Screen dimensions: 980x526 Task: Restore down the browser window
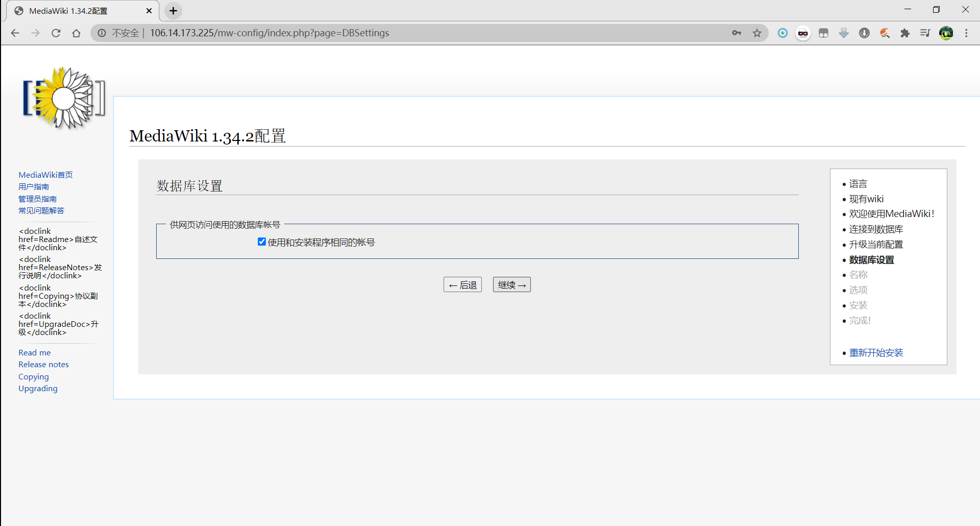(x=936, y=10)
